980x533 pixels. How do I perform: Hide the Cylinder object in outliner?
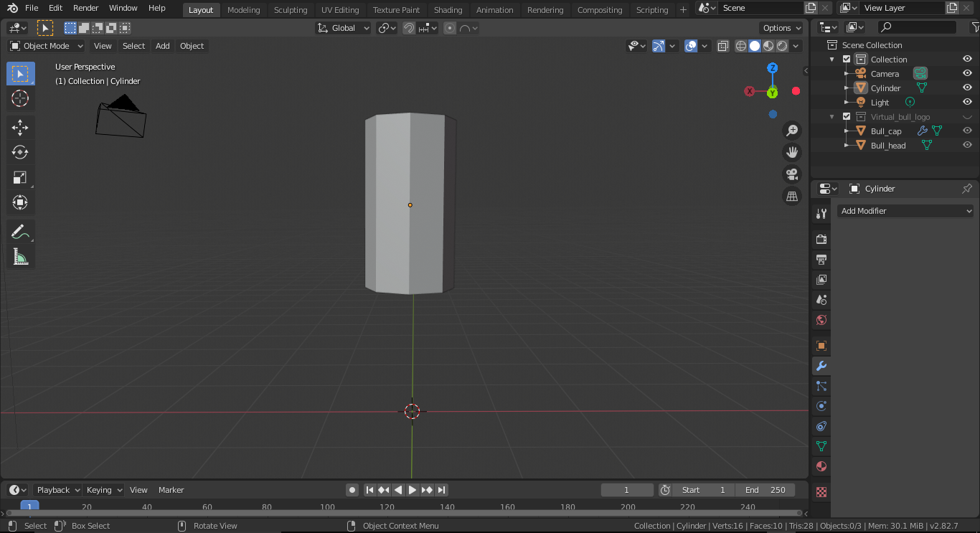click(x=967, y=88)
